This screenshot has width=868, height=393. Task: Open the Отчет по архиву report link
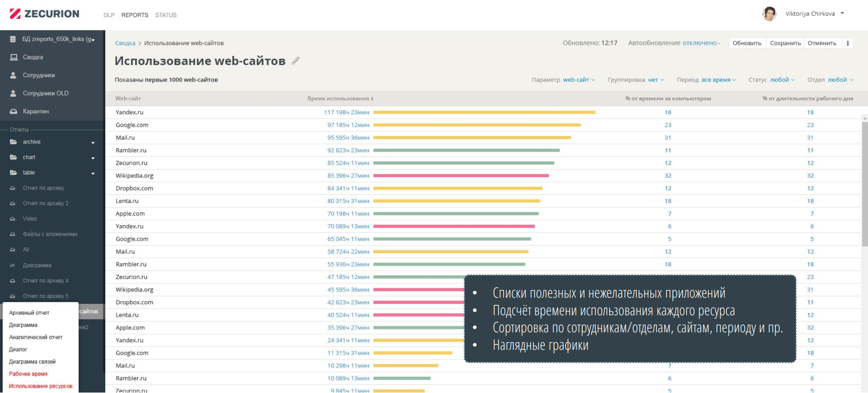point(44,188)
